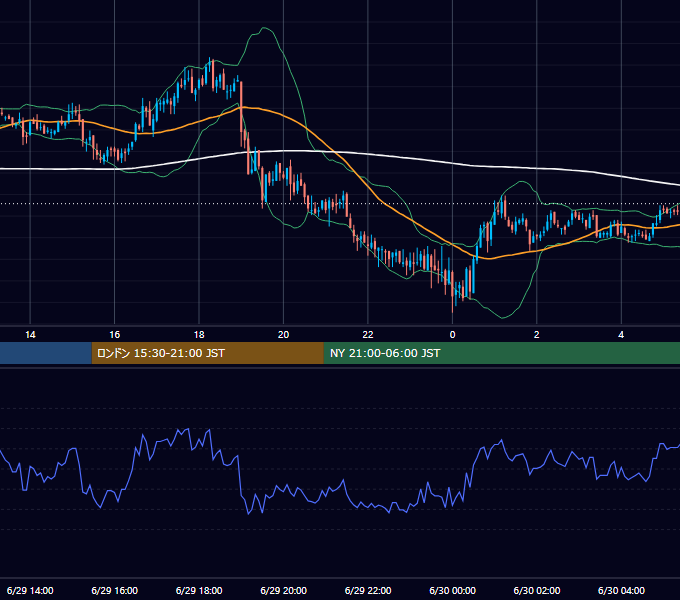This screenshot has width=680, height=600.
Task: Click the 22 hour axis label
Action: point(368,335)
